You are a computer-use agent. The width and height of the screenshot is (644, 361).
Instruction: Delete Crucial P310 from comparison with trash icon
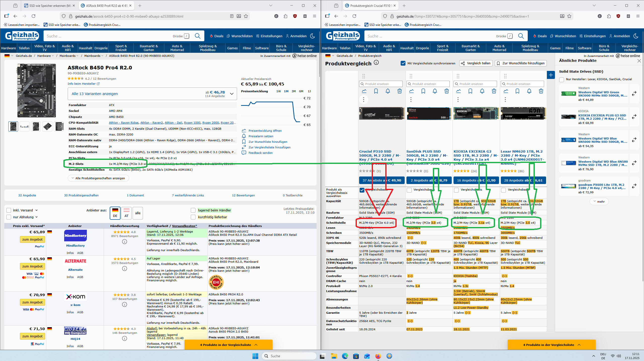coord(399,91)
